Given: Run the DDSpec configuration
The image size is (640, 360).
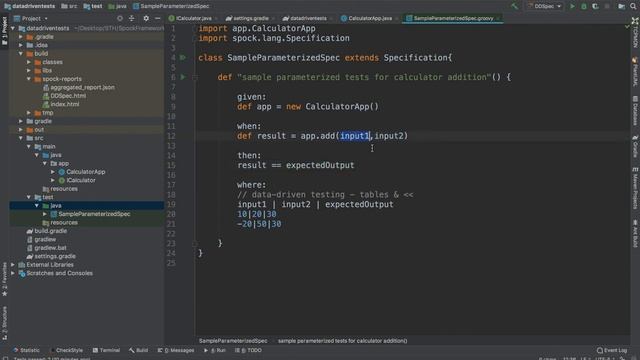Looking at the screenshot, I should pyautogui.click(x=572, y=6).
